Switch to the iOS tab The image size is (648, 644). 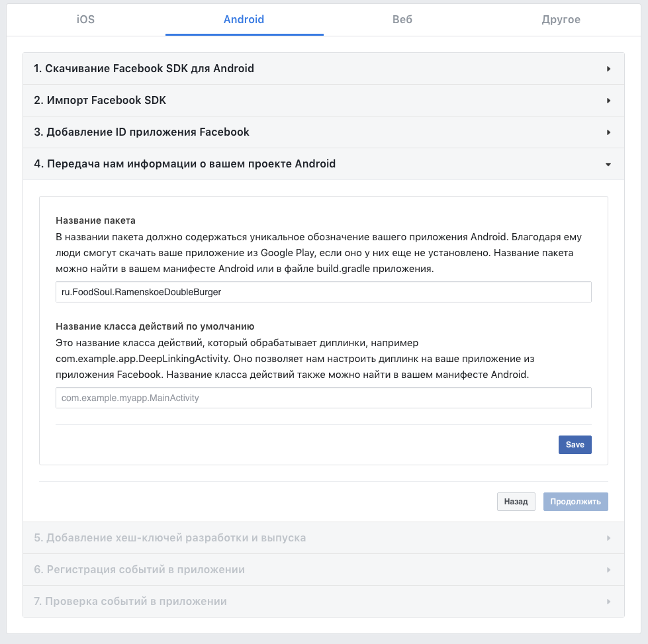coord(85,19)
